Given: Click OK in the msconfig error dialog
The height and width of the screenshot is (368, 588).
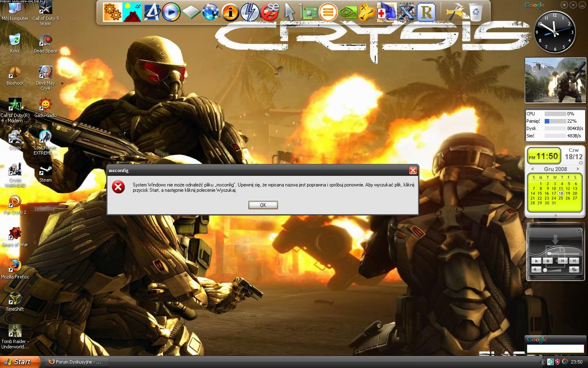Looking at the screenshot, I should [x=263, y=205].
